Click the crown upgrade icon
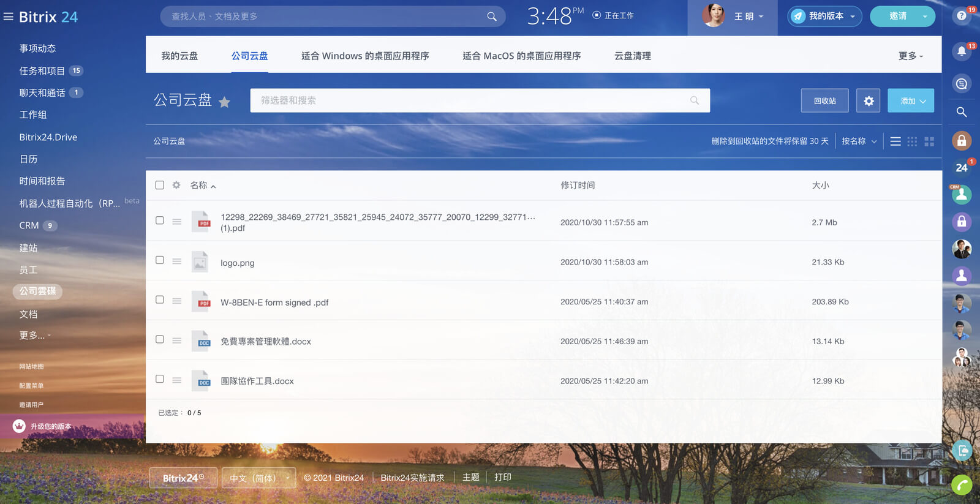 tap(19, 426)
